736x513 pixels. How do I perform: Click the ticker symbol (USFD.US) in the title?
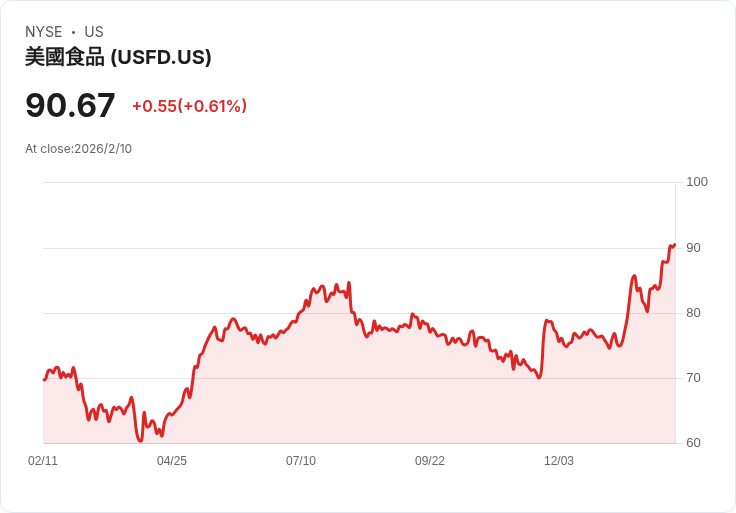161,58
